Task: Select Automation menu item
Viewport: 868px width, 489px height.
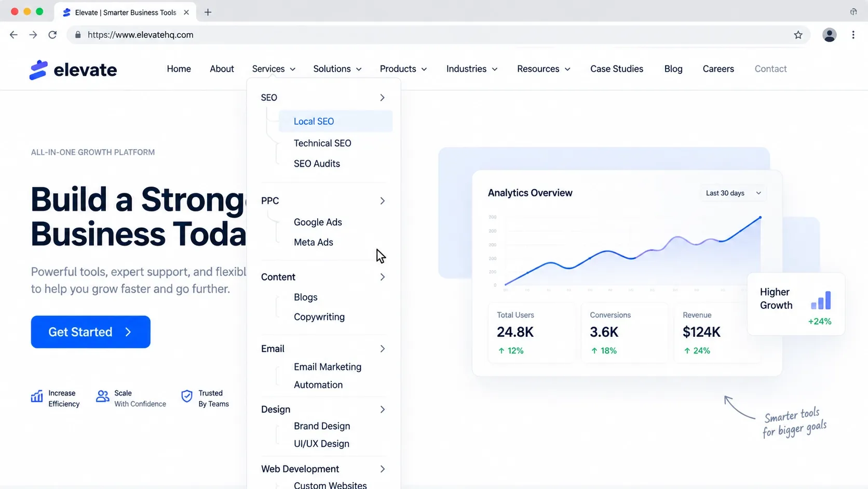Action: click(x=318, y=385)
